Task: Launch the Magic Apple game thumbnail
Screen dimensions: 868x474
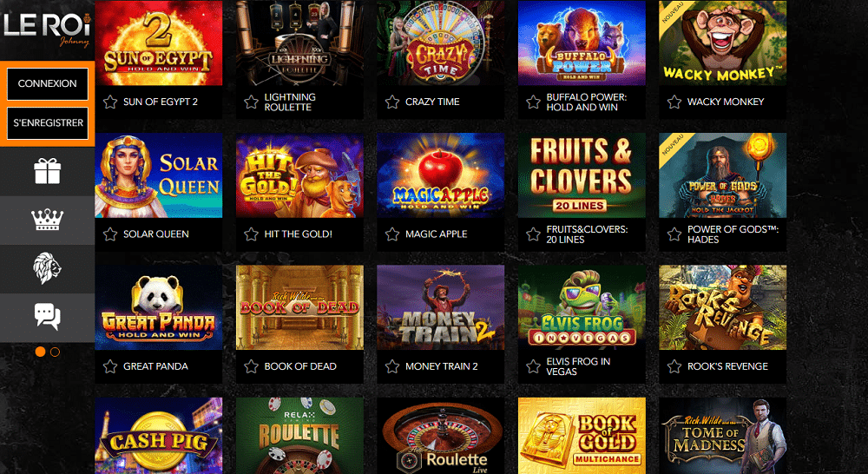Action: point(441,175)
